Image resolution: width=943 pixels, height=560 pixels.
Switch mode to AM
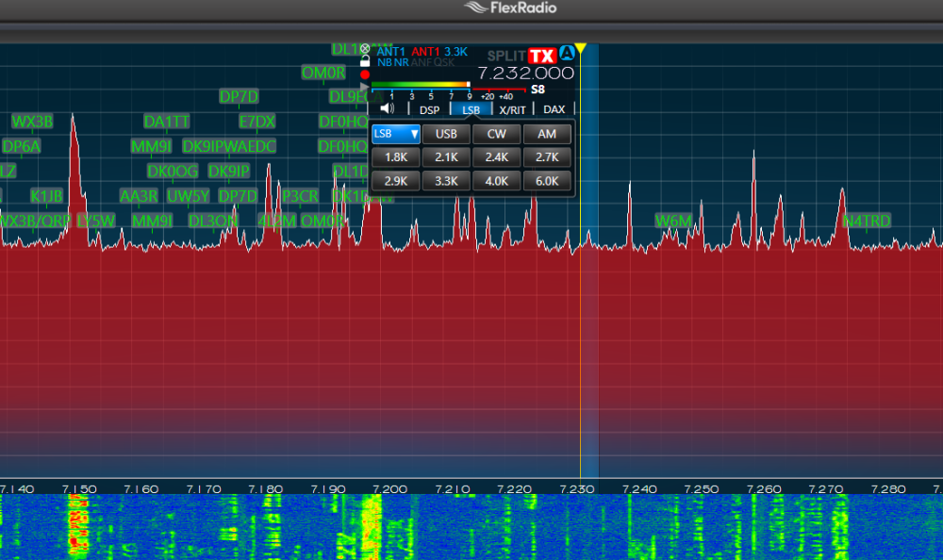(547, 134)
